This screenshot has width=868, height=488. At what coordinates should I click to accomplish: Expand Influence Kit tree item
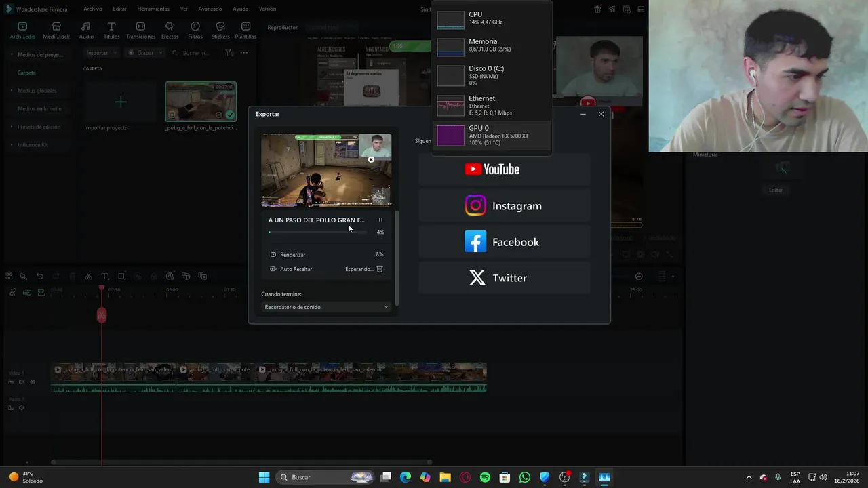pyautogui.click(x=12, y=145)
